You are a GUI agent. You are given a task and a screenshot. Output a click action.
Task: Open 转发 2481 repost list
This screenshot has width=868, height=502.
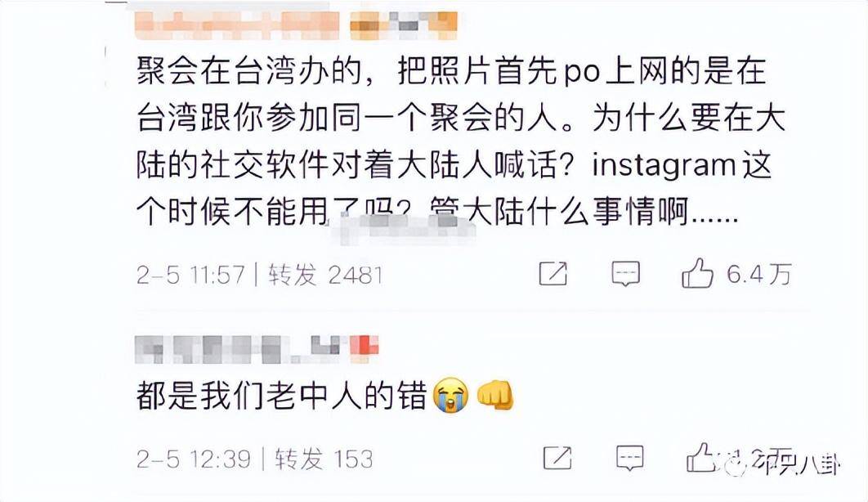[x=325, y=275]
